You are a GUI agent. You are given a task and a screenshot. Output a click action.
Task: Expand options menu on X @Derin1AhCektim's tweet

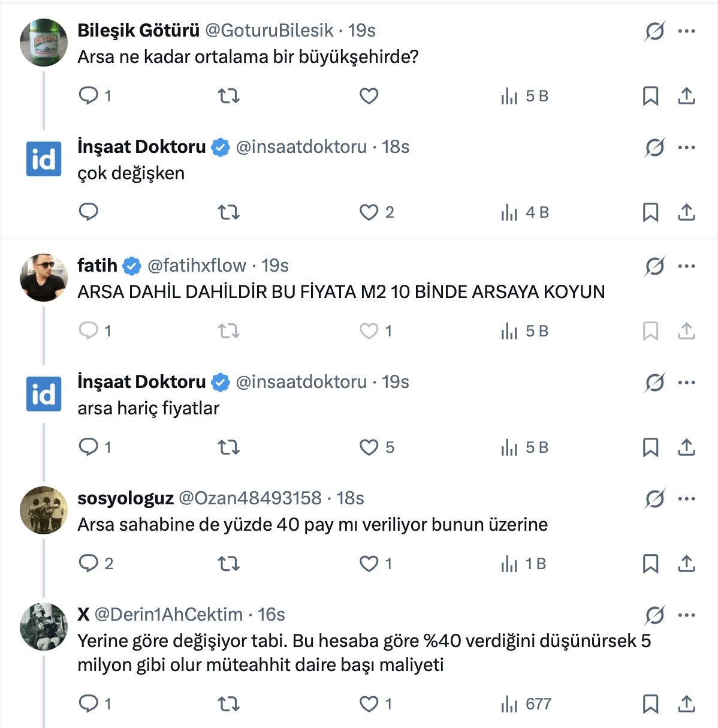click(686, 615)
